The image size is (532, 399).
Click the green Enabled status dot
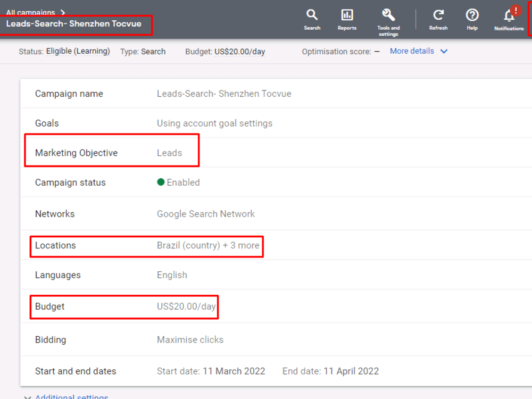161,182
